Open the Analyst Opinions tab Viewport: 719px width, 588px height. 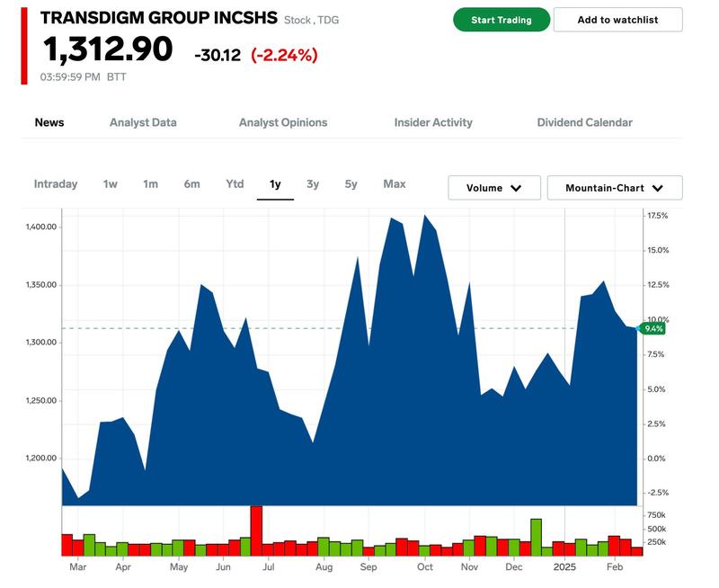(x=283, y=122)
